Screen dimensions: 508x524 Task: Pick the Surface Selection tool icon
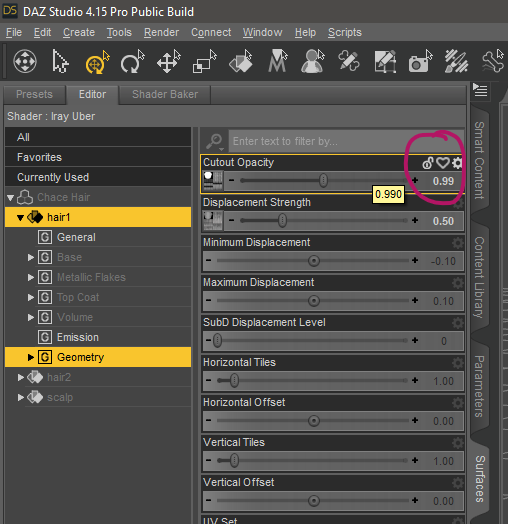pos(241,62)
